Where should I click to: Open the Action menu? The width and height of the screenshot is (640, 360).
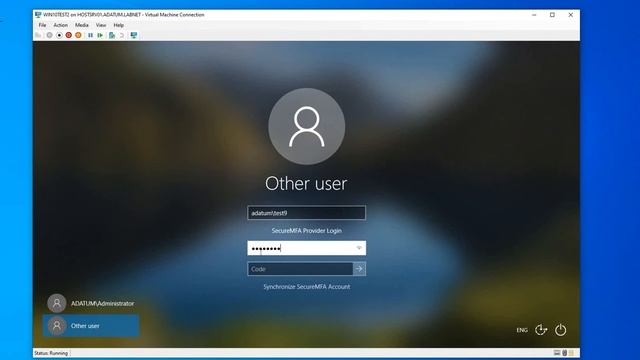[60, 25]
